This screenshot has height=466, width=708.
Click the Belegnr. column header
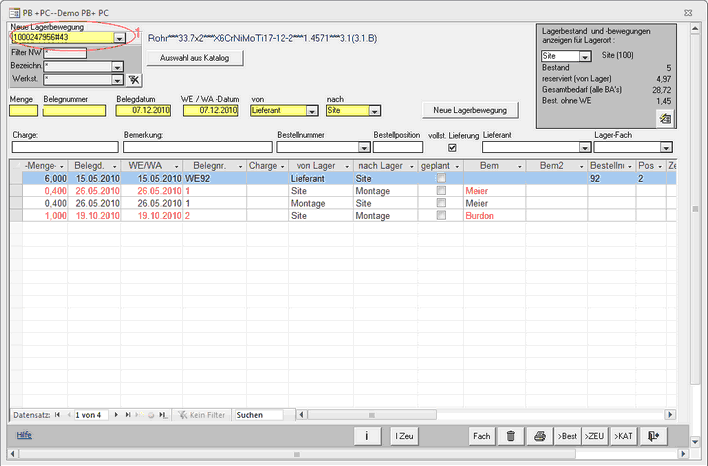tap(217, 165)
